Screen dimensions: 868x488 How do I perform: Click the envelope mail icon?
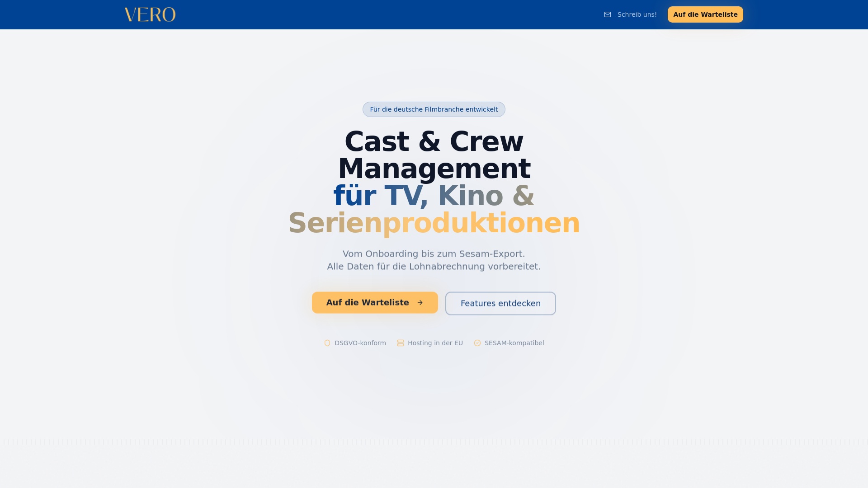tap(608, 14)
